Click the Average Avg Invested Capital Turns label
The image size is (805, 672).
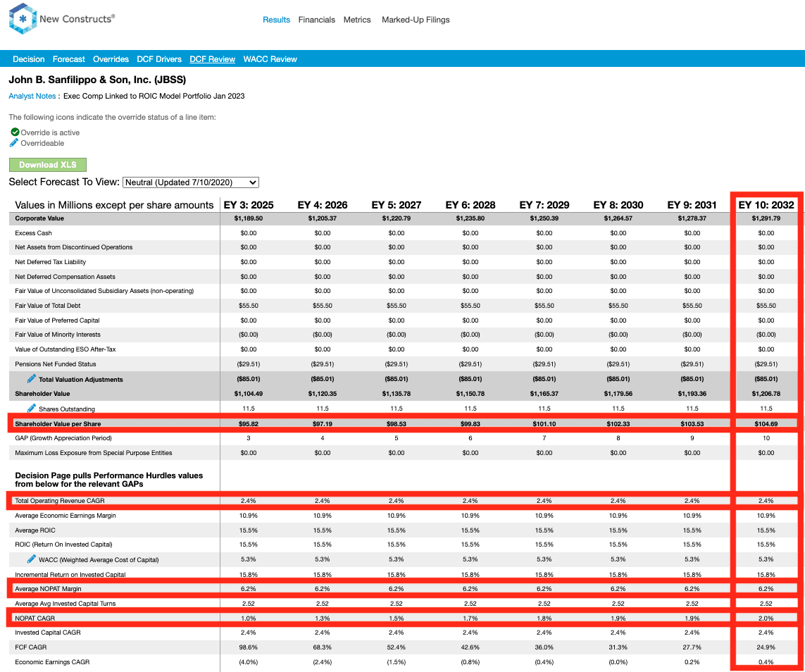coord(65,604)
